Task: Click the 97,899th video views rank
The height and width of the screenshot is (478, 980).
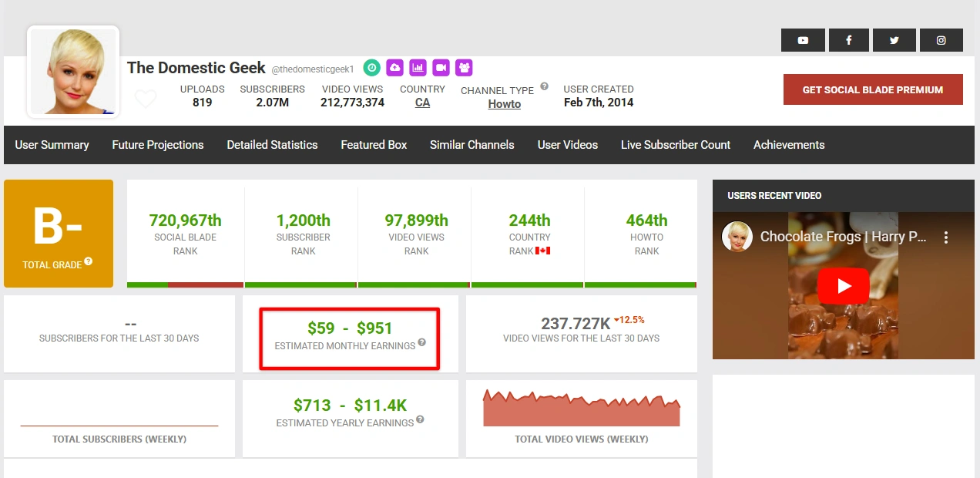Action: tap(417, 220)
